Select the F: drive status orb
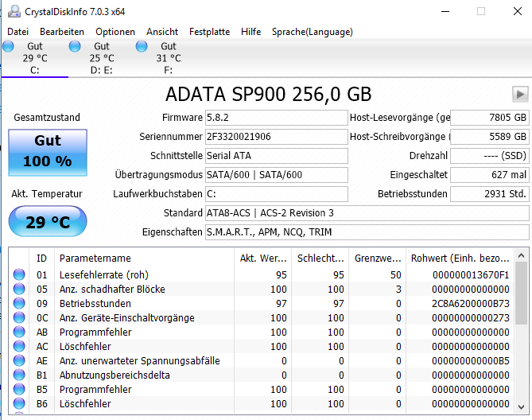 (x=142, y=46)
